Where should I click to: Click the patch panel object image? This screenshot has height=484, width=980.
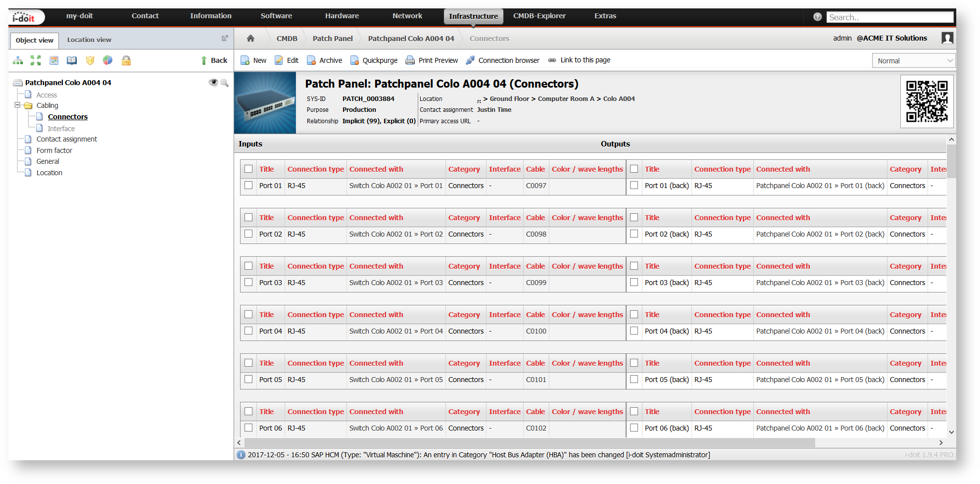(265, 103)
